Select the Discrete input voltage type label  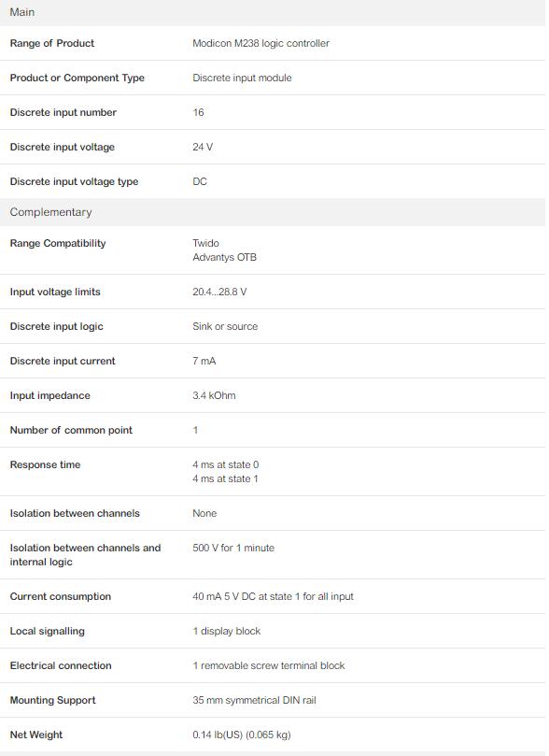(x=74, y=182)
